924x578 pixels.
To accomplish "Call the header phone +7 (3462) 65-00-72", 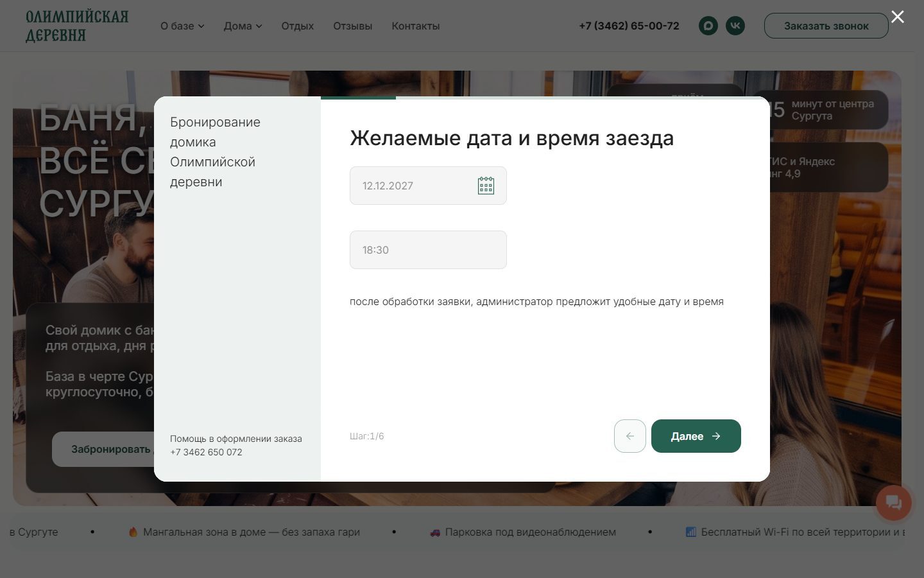I will (x=629, y=26).
